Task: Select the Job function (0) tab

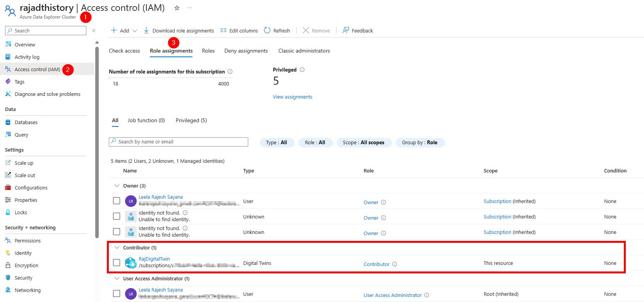Action: [x=146, y=120]
